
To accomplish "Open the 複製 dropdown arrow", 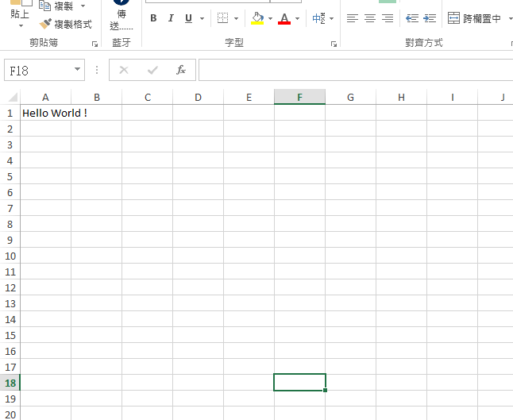I will [83, 6].
